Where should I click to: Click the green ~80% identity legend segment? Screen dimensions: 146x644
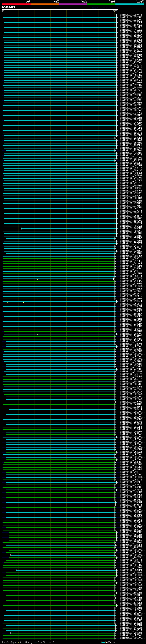click(x=101, y=4)
